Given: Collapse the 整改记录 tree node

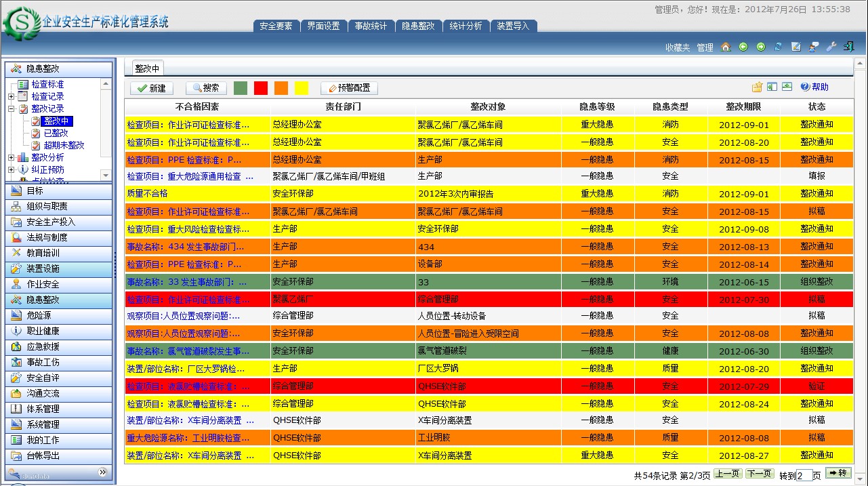Looking at the screenshot, I should pos(12,109).
